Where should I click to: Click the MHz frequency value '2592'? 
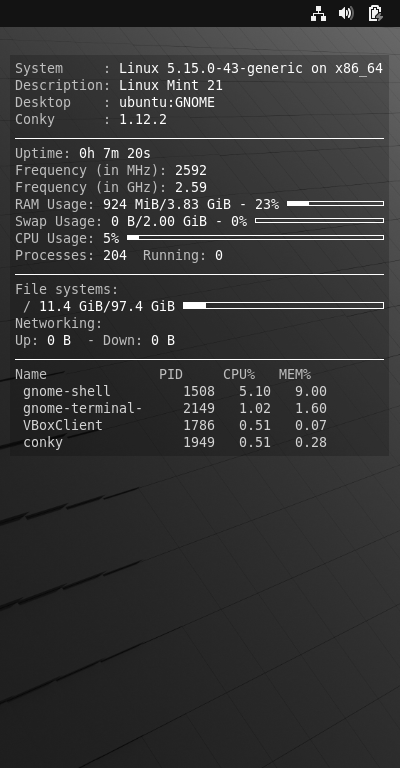pyautogui.click(x=190, y=170)
